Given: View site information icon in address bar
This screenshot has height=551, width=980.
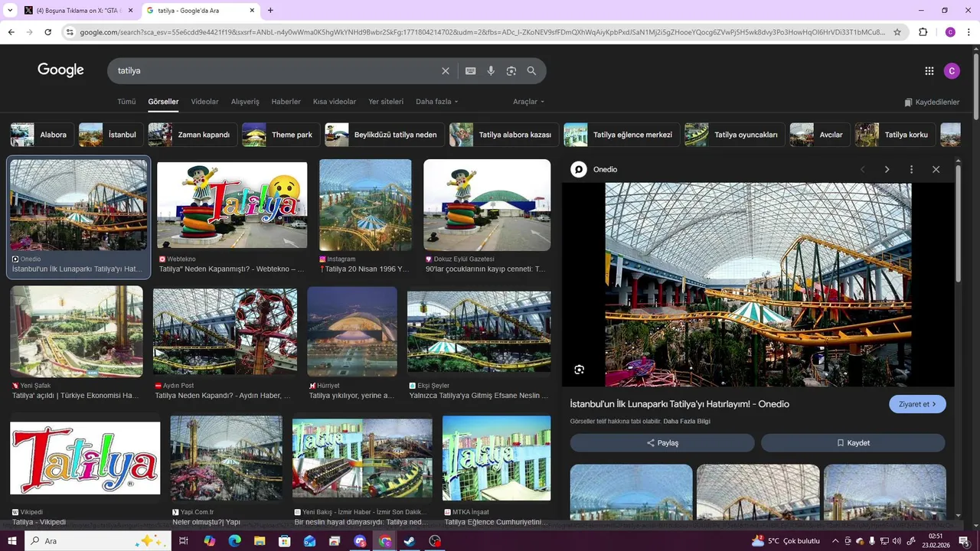Looking at the screenshot, I should 70,32.
